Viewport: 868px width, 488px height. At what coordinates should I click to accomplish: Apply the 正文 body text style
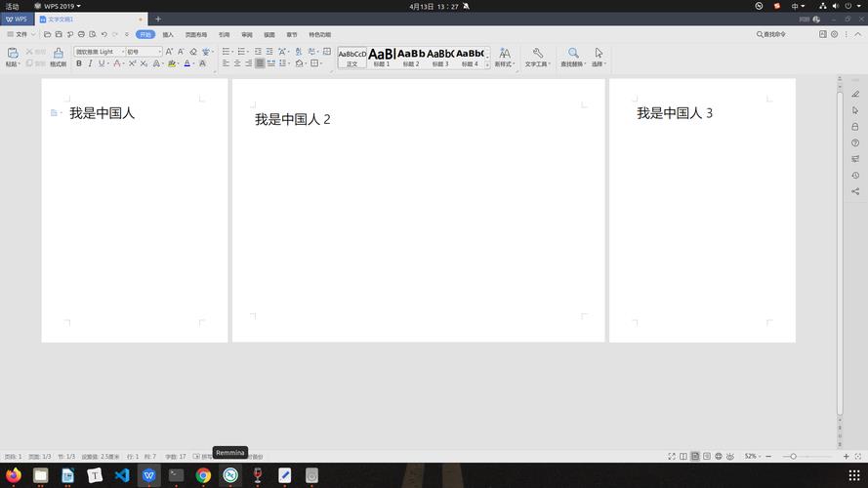[x=351, y=57]
